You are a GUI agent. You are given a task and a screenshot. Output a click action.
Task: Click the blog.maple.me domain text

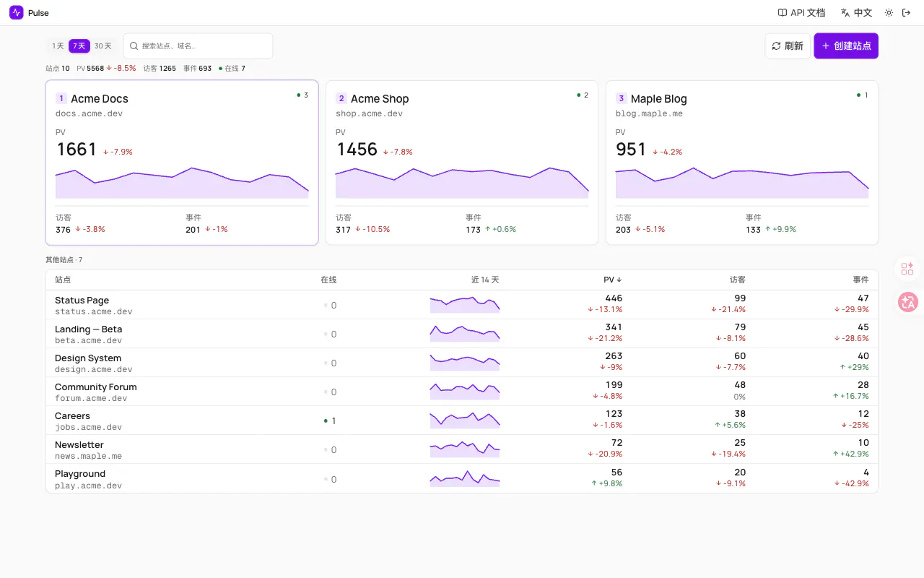coord(650,113)
